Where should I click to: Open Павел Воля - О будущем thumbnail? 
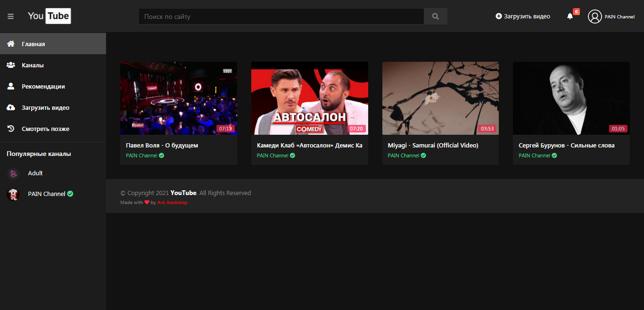coord(179,98)
